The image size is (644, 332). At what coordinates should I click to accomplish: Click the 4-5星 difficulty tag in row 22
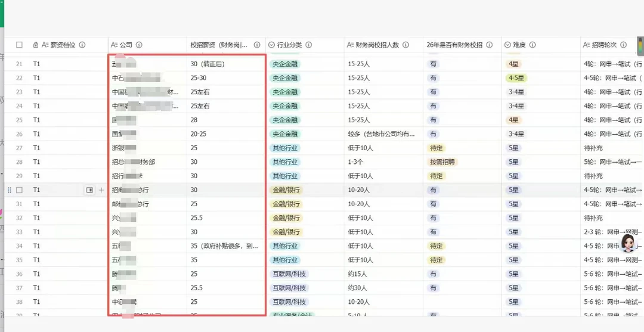516,78
